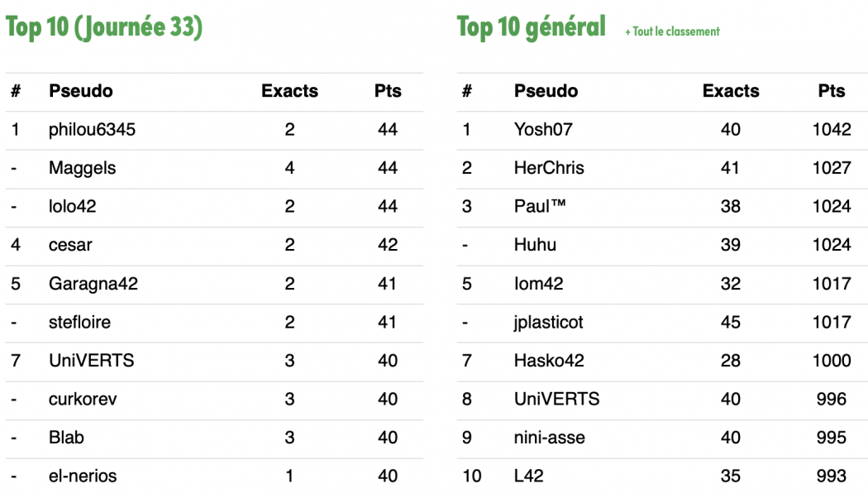This screenshot has height=498, width=868.
Task: Click the Exacts column header in Journée table
Action: coord(289,91)
